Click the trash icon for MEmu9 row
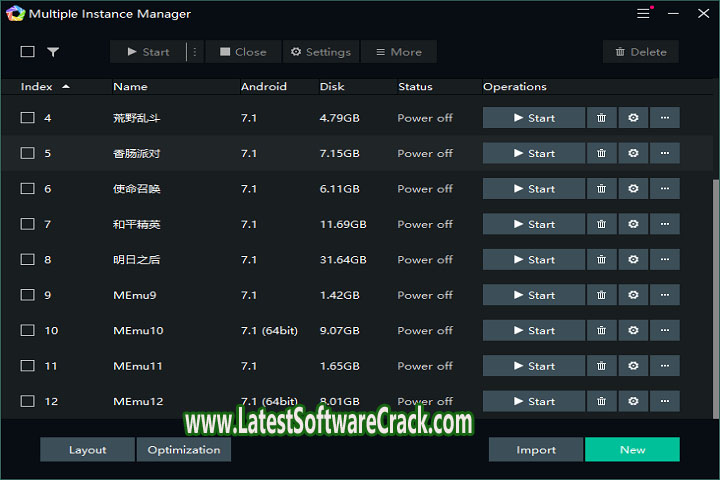Image resolution: width=720 pixels, height=480 pixels. tap(601, 295)
